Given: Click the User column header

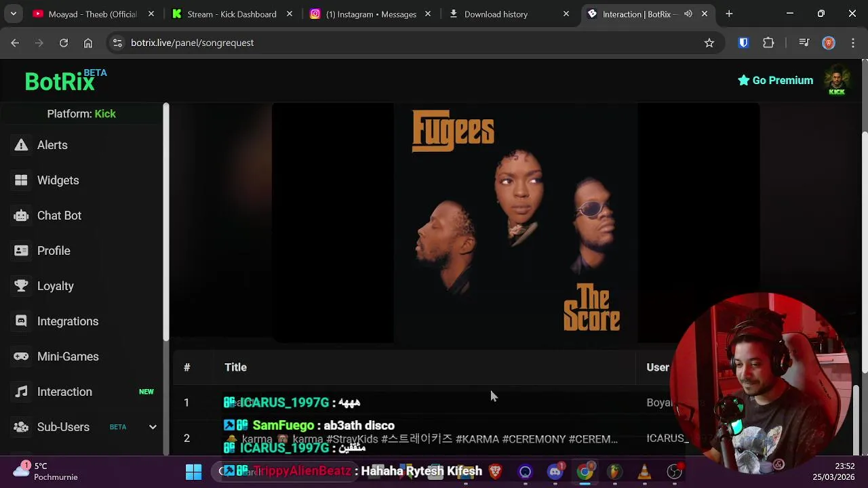Looking at the screenshot, I should (658, 367).
